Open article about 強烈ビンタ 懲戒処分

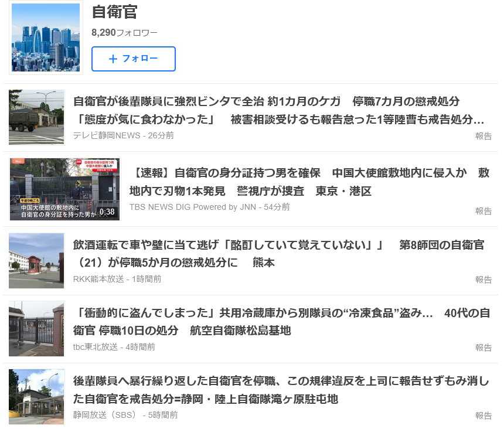coord(278,110)
